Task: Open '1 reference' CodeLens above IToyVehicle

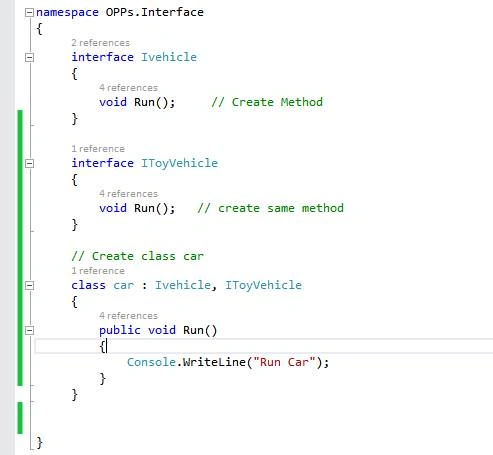Action: (x=98, y=149)
